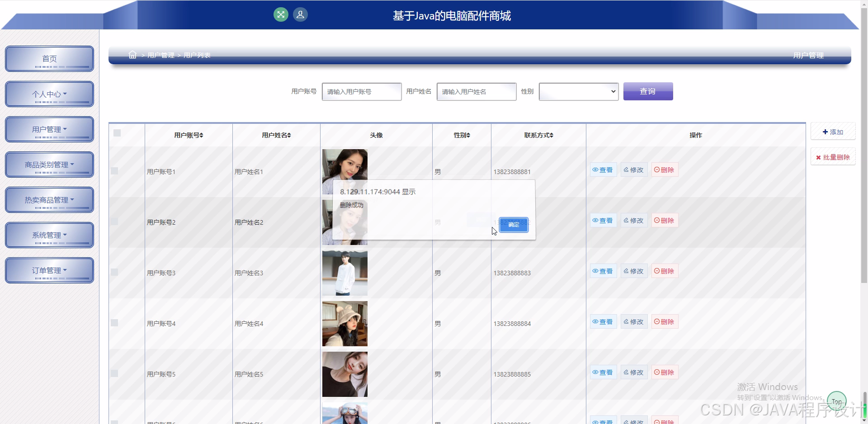The width and height of the screenshot is (868, 424).
Task: Check the box for 用户账号1 row
Action: point(114,171)
